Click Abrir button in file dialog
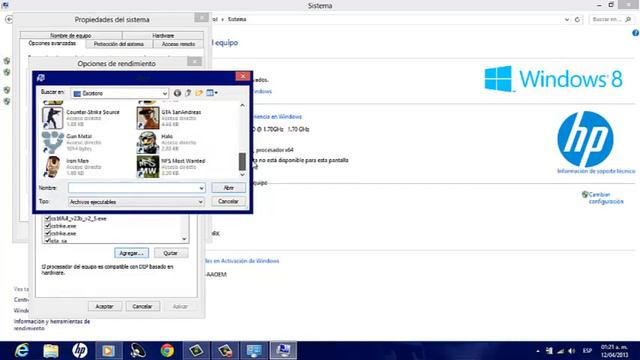This screenshot has width=640, height=360. tap(229, 188)
